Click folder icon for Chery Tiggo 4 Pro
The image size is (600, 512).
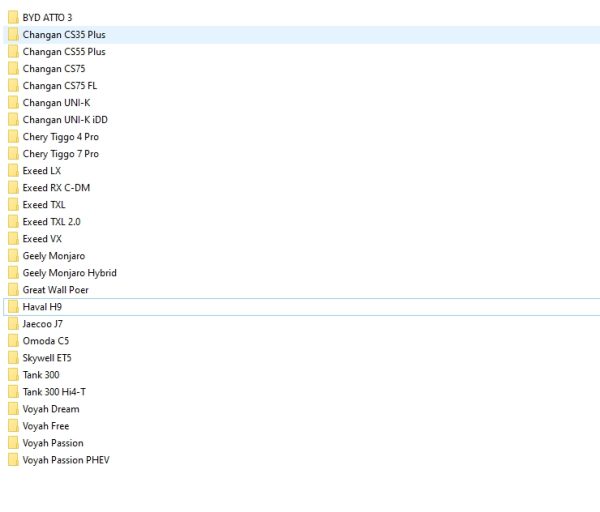(x=13, y=137)
